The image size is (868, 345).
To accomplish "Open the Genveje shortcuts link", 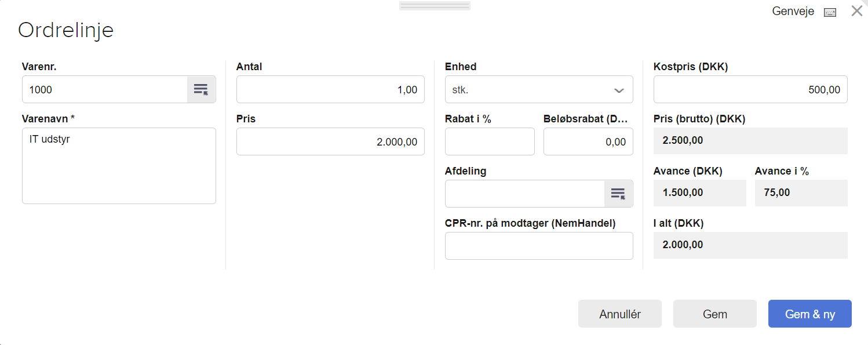I will point(793,12).
